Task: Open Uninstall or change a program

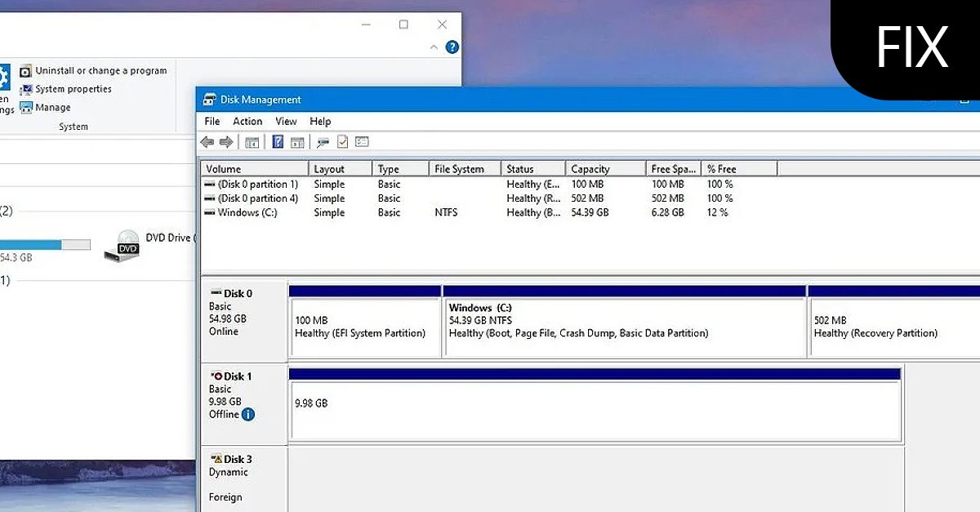Action: tap(98, 70)
